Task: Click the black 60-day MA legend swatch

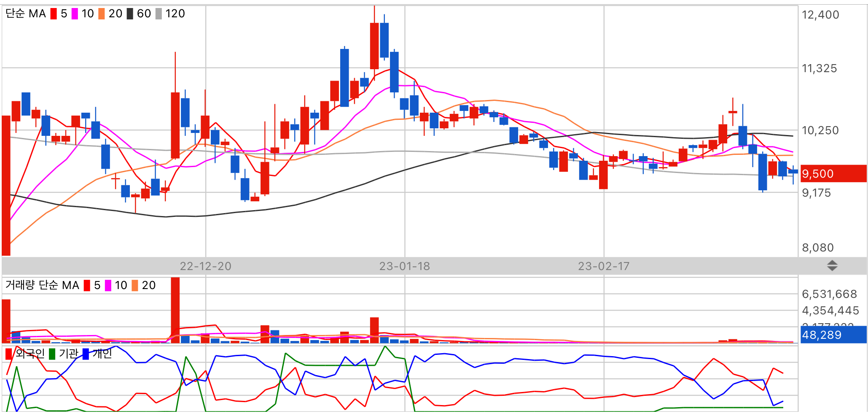Action: (x=130, y=14)
